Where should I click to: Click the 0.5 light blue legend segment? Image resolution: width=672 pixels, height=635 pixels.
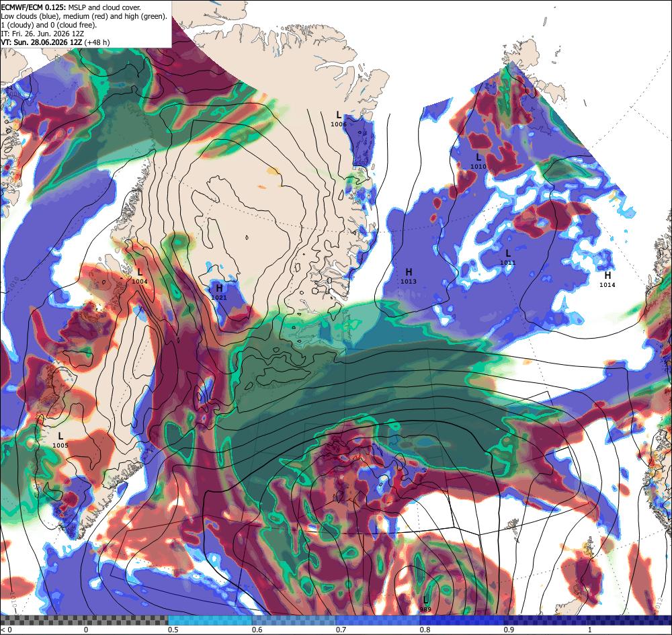[x=210, y=620]
